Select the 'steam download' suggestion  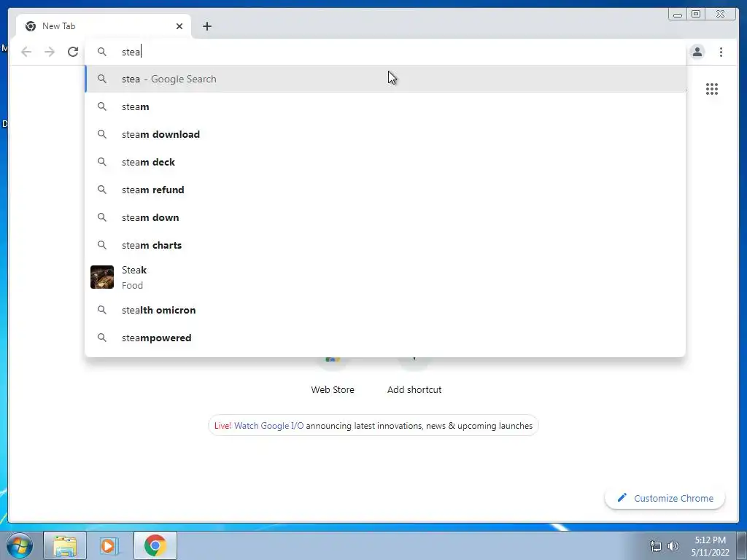[x=385, y=134]
